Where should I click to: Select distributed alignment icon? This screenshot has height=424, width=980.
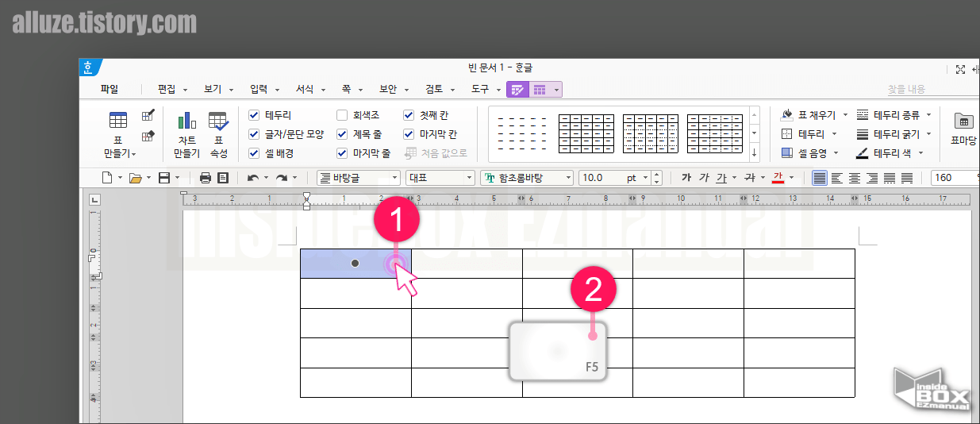click(x=890, y=178)
